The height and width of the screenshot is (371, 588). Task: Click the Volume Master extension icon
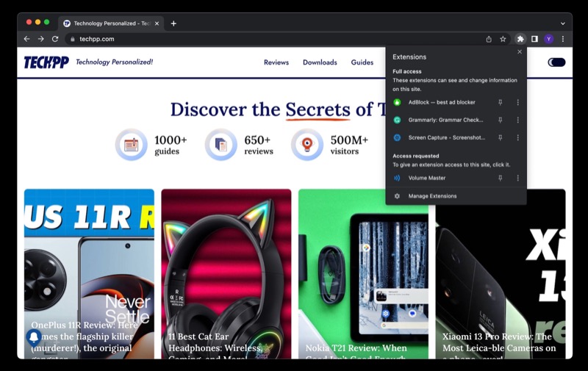pos(397,178)
